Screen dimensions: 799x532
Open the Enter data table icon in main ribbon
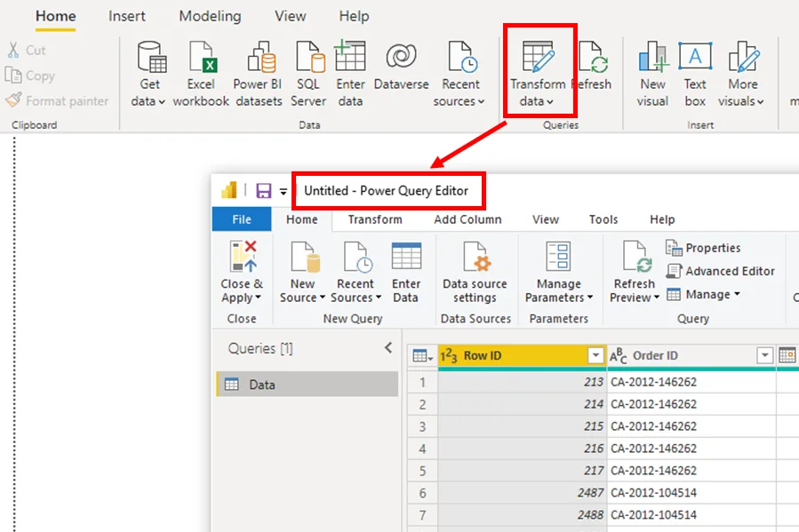(x=350, y=55)
